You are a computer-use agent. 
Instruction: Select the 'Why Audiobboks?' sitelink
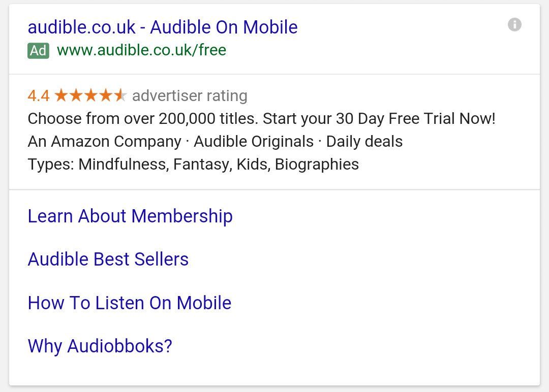pos(100,346)
